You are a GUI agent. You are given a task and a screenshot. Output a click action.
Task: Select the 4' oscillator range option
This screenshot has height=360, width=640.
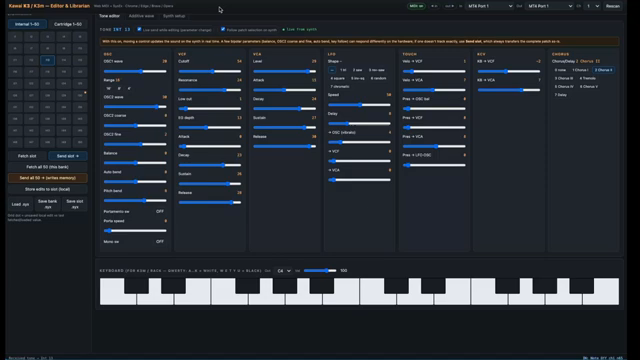pyautogui.click(x=129, y=88)
